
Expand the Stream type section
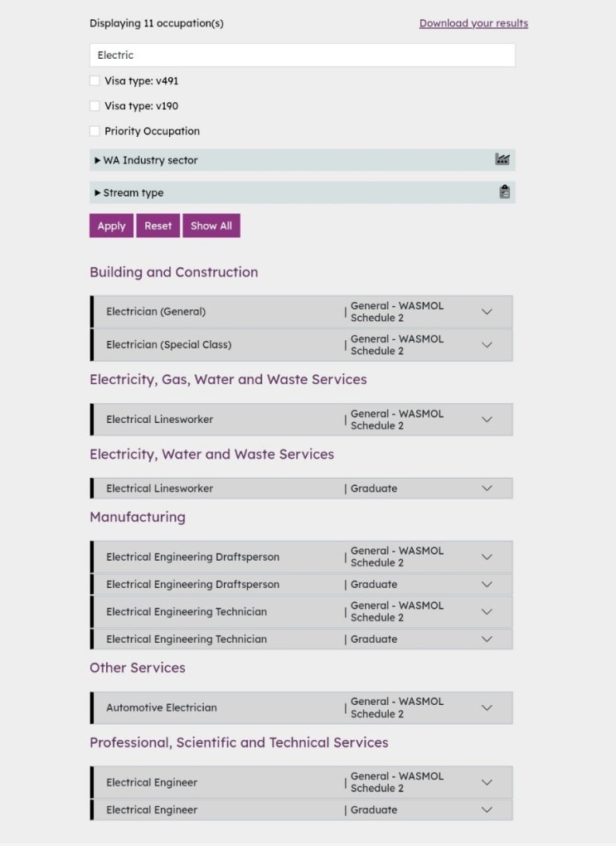point(302,192)
